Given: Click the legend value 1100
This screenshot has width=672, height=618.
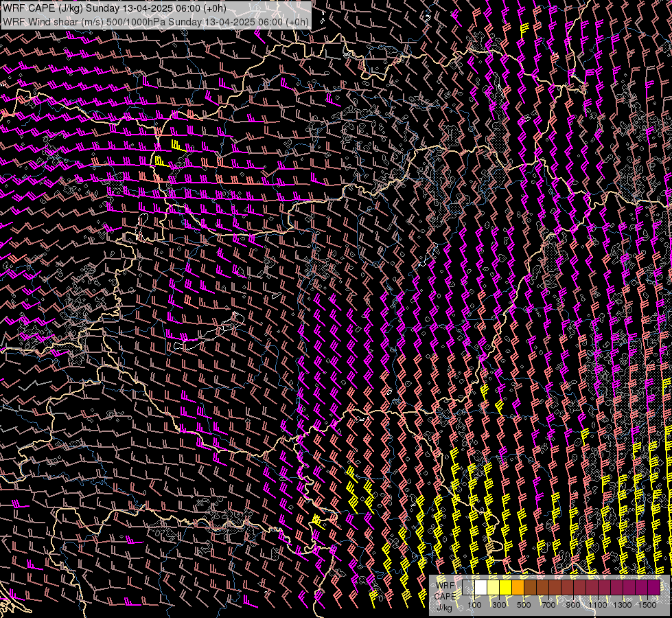Looking at the screenshot, I should point(597,605).
